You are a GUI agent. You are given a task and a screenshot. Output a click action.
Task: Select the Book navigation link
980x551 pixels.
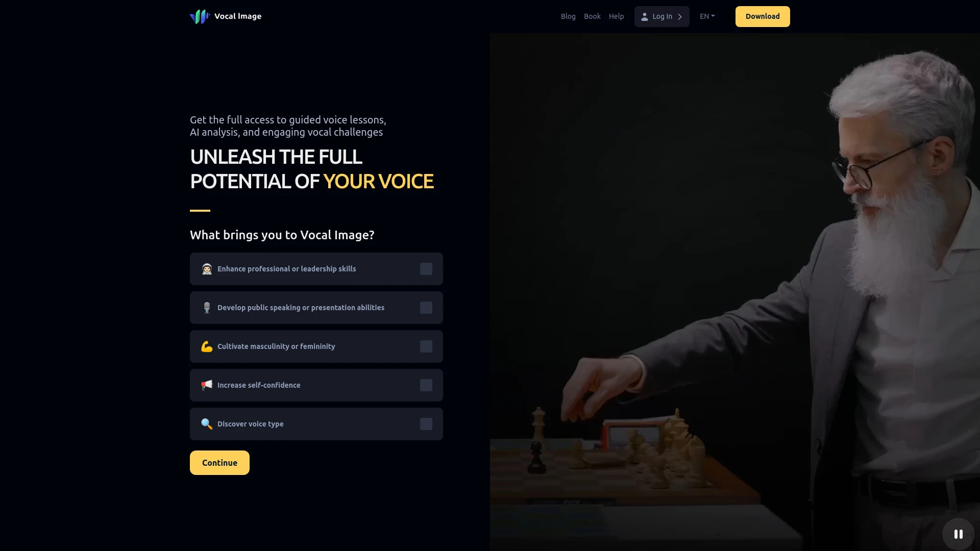pos(592,16)
